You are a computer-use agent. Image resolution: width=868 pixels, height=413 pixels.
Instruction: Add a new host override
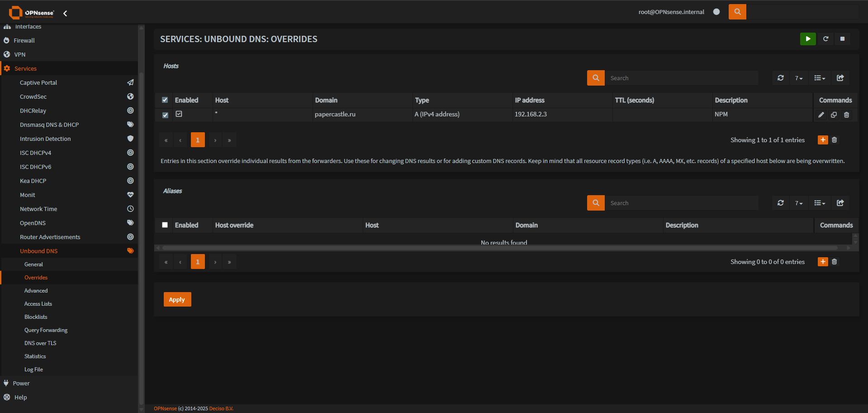(823, 140)
